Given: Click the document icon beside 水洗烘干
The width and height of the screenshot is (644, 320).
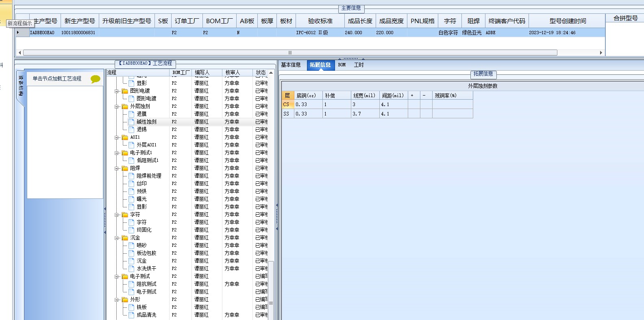Looking at the screenshot, I should [131, 268].
